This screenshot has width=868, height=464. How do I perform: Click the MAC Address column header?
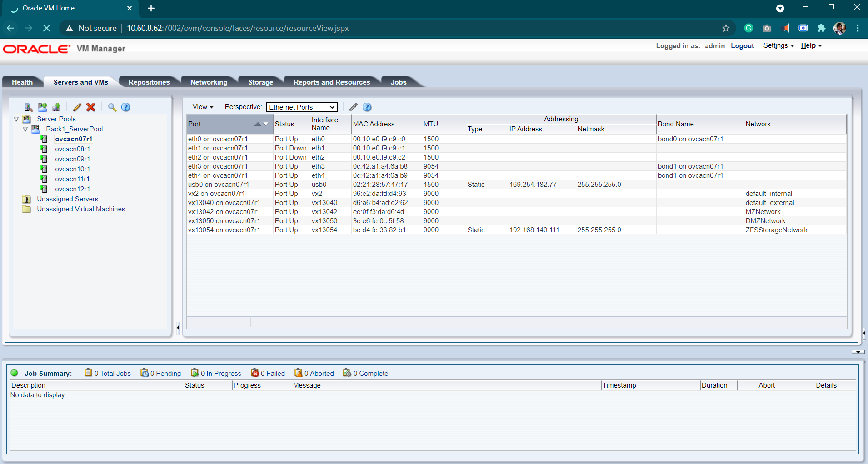coord(387,124)
